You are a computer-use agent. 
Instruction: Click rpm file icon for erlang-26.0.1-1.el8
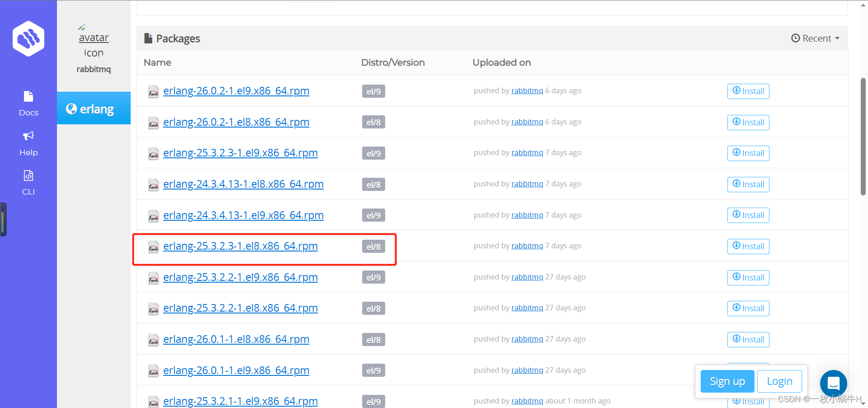pos(154,340)
